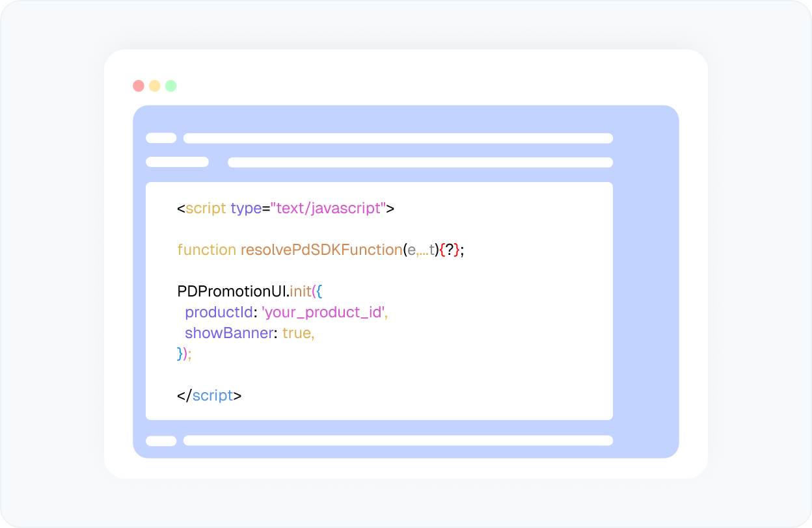Click the showBanner property name
This screenshot has height=528, width=812.
click(x=229, y=333)
